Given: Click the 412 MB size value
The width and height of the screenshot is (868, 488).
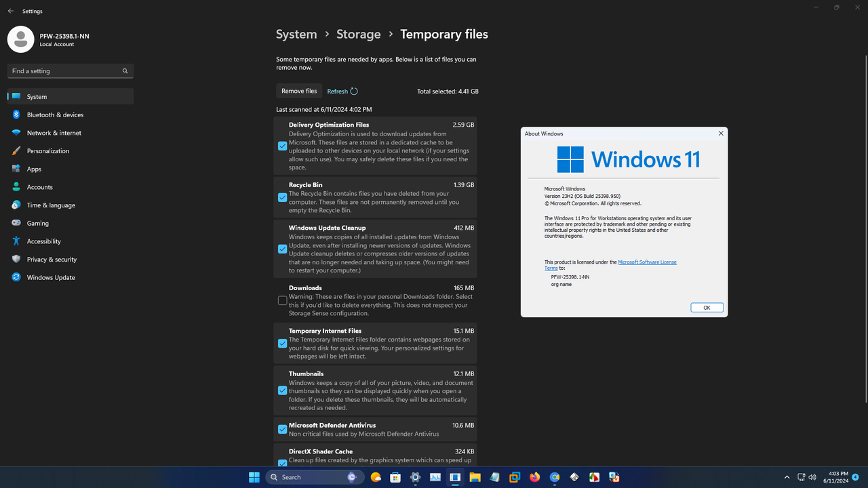Looking at the screenshot, I should (464, 228).
